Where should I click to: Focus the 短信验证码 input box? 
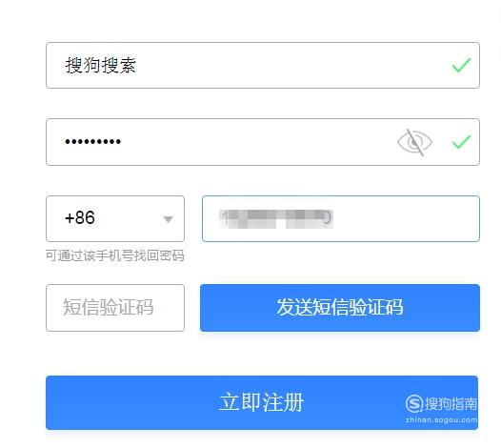click(115, 308)
